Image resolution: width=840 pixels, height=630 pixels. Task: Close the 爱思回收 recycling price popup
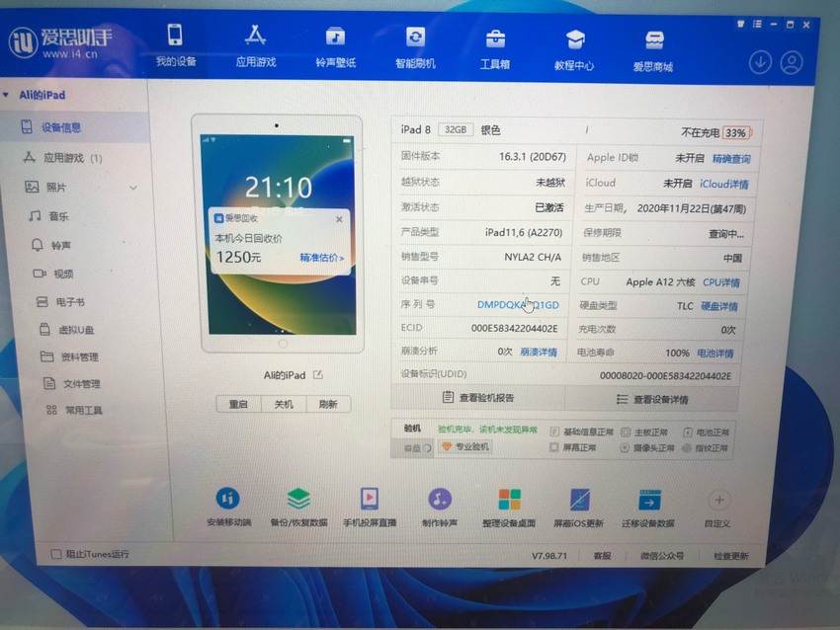coord(339,219)
